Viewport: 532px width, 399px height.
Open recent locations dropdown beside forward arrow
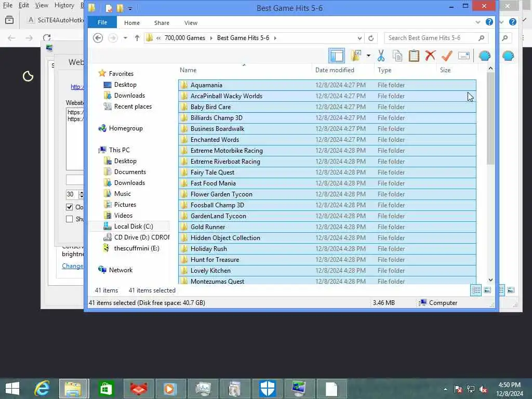125,38
